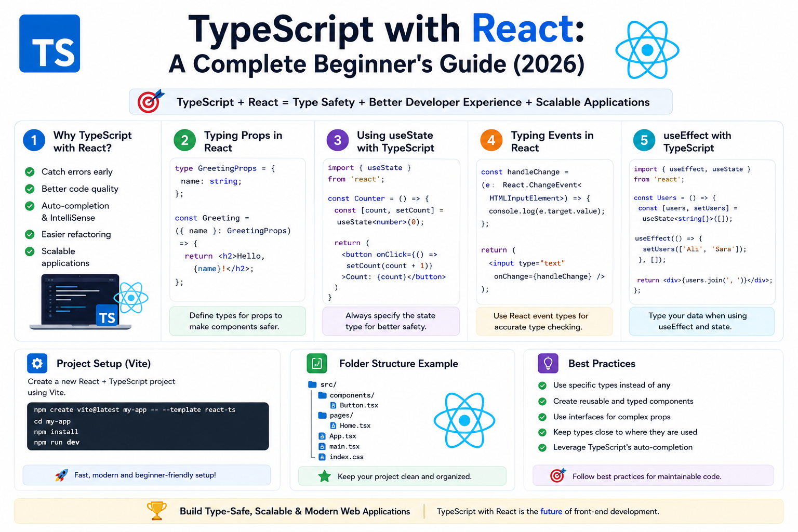This screenshot has height=532, width=798.
Task: Click the code line 'console.log(e.target.value);'
Action: 547,211
